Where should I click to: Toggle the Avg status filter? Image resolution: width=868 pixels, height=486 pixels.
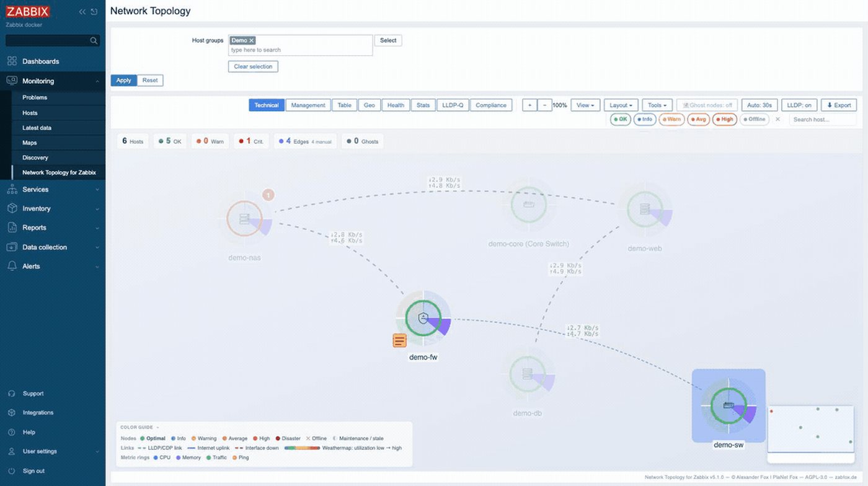coord(699,119)
